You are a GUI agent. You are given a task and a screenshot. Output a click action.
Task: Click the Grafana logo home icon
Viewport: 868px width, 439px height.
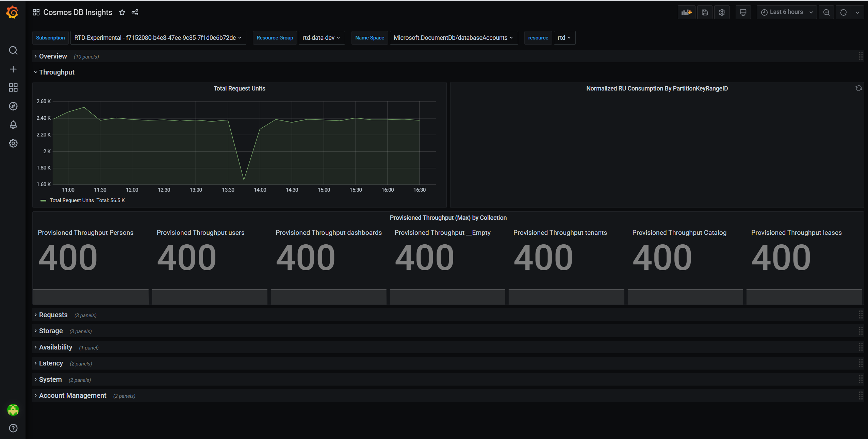(x=13, y=12)
